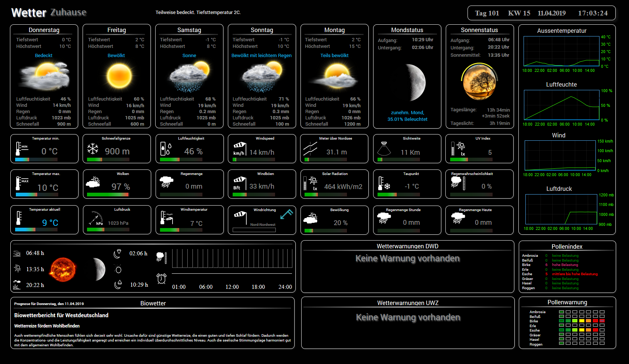Click 'Biowetterbericht für Westdeutschland' heading
The image size is (629, 364).
point(61,315)
